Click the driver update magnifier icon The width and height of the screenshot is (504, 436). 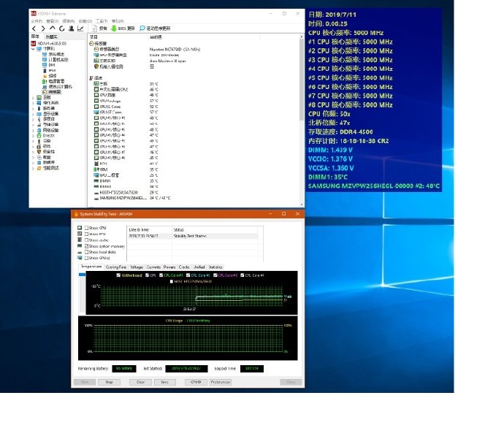tap(142, 28)
